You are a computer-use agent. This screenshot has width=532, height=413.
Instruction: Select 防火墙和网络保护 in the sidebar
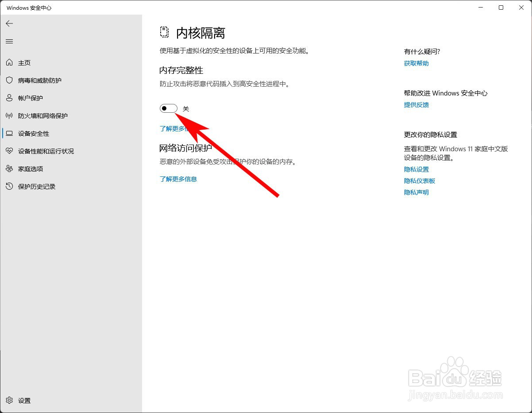[x=43, y=116]
